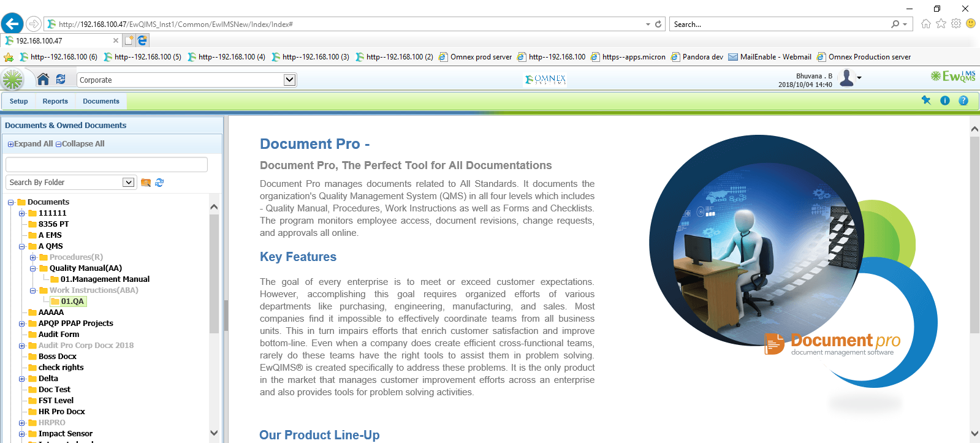Select the Audit Form folder

click(x=59, y=335)
